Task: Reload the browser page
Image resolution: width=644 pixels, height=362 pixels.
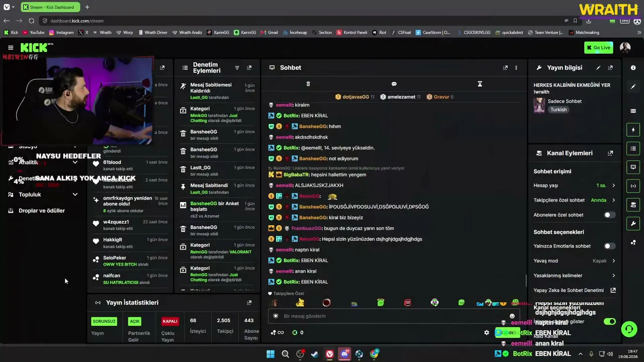Action: point(31,21)
